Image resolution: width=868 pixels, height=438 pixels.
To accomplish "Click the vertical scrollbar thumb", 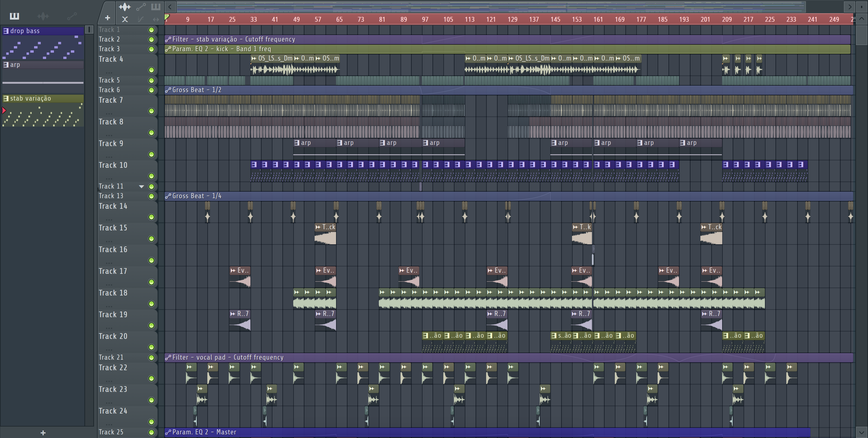I will coord(862,35).
